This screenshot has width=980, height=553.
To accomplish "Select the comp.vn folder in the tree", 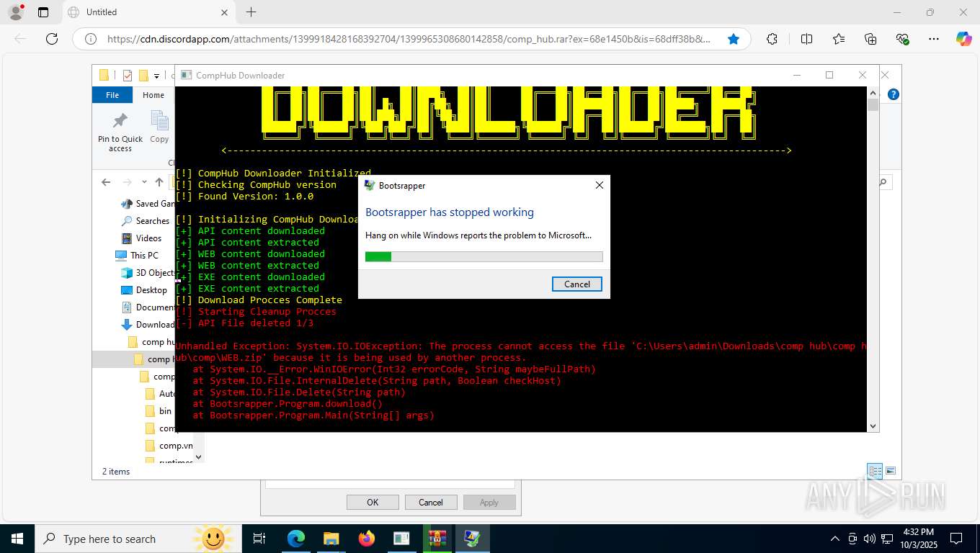I will [169, 446].
